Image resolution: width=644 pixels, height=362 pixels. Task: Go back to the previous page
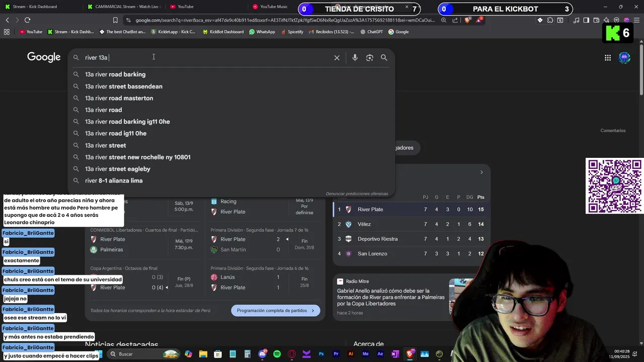tap(7, 20)
